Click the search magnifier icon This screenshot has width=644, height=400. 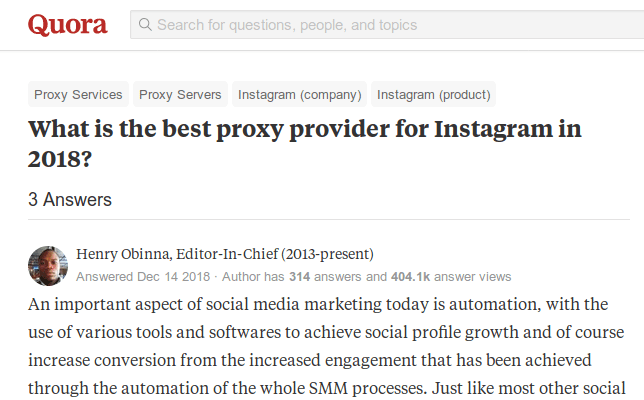[x=146, y=25]
